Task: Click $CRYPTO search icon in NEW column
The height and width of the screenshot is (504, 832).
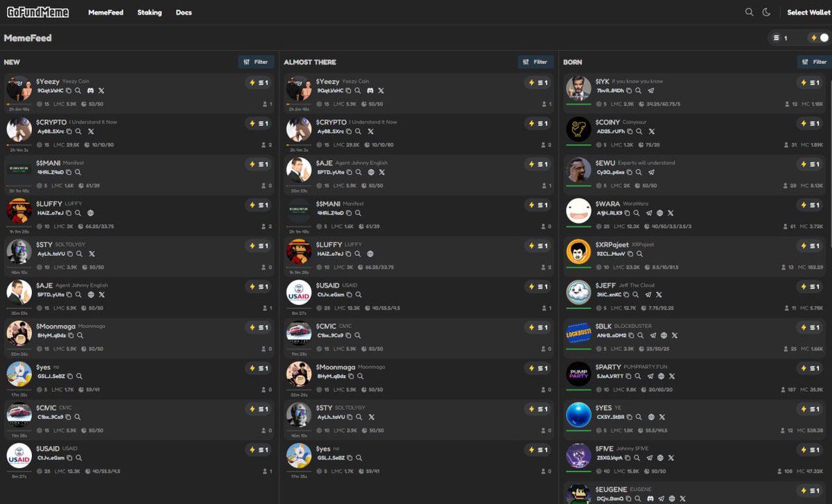Action: pyautogui.click(x=80, y=131)
